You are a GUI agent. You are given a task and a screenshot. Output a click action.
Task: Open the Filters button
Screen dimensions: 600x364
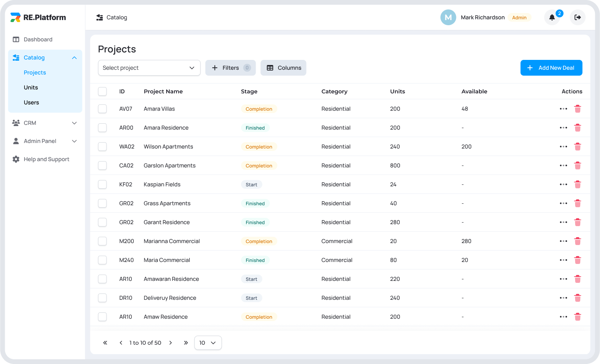230,68
